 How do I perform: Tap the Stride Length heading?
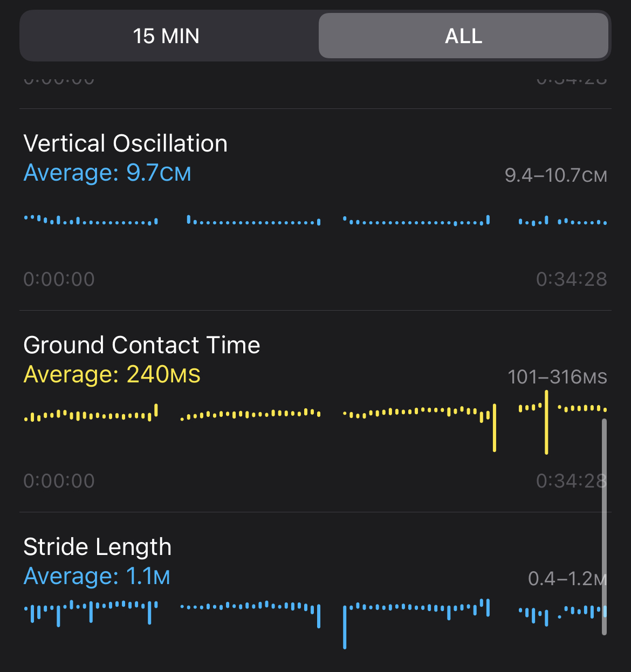point(97,547)
